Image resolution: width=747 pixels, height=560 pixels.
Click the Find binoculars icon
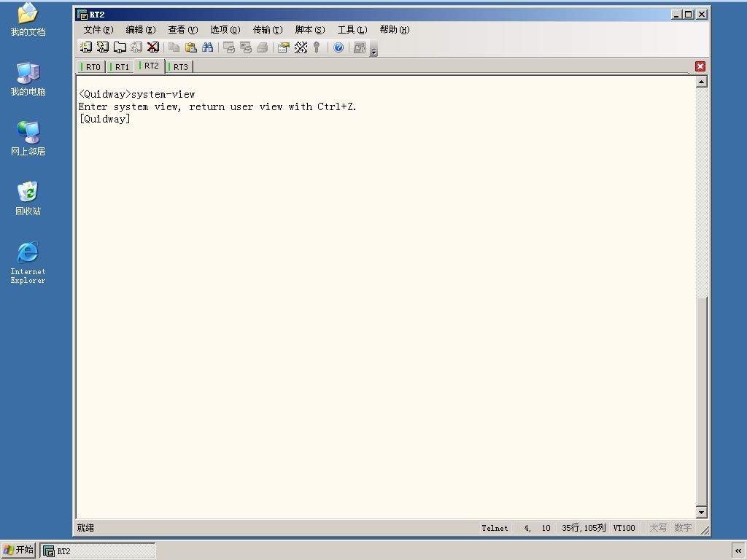(208, 47)
